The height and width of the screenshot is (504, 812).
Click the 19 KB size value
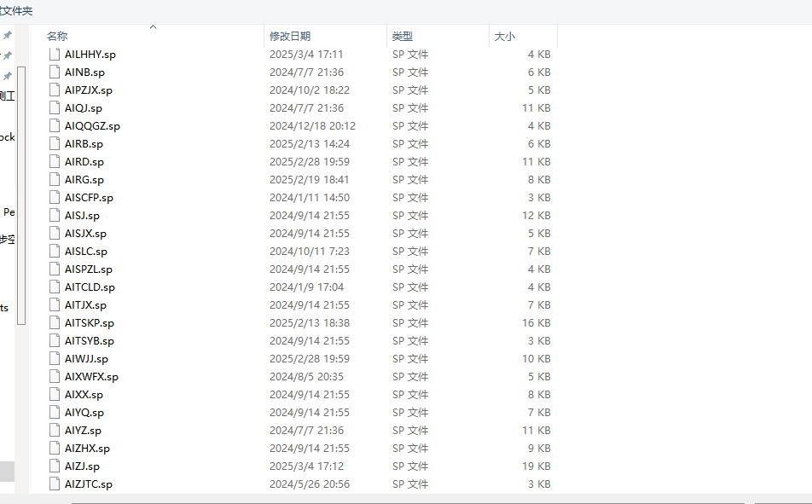pos(536,466)
